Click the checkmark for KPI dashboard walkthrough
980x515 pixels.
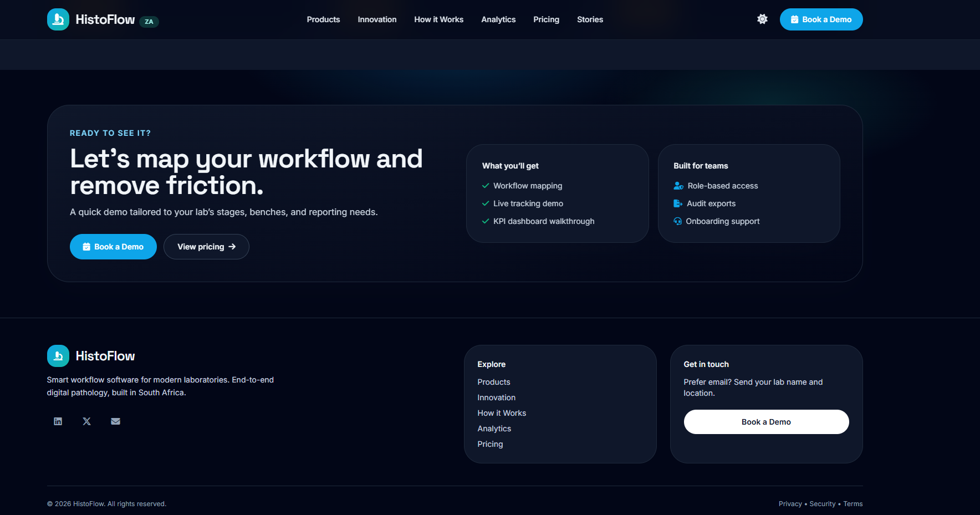[486, 221]
